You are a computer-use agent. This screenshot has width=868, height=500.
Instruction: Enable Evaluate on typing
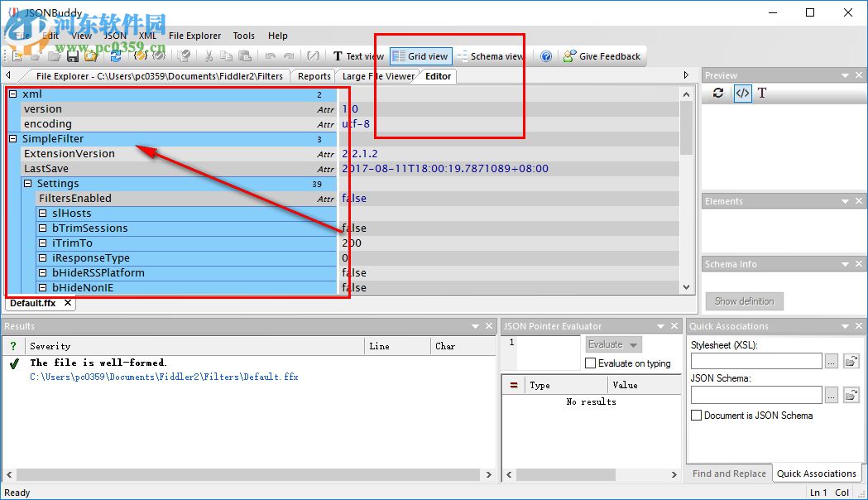tap(592, 363)
